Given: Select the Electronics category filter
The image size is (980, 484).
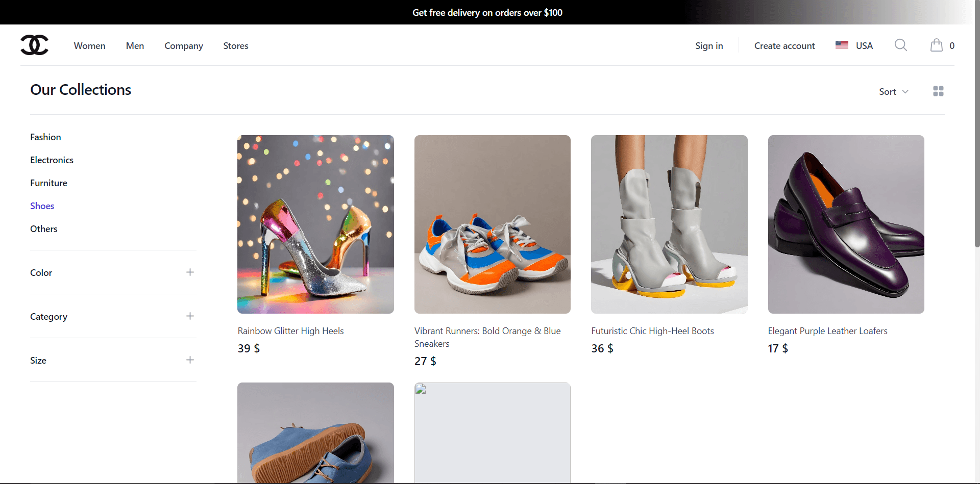Looking at the screenshot, I should click(x=51, y=160).
